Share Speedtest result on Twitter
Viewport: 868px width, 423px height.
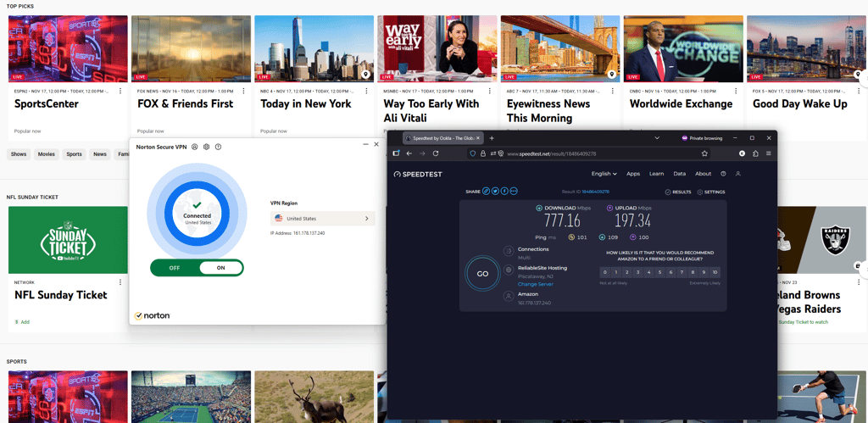[495, 191]
